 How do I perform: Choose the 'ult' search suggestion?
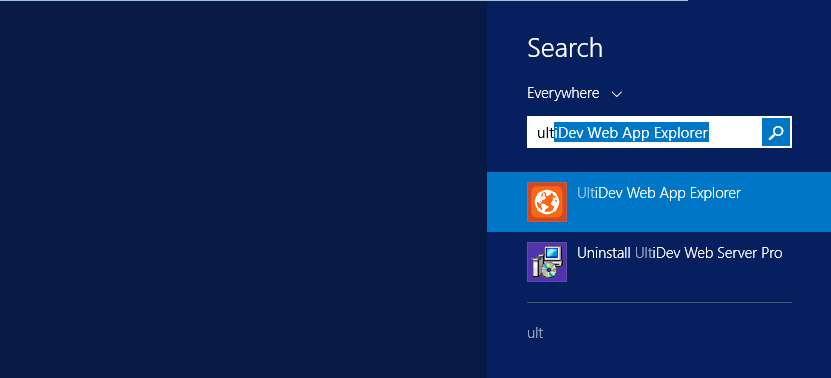click(x=535, y=333)
